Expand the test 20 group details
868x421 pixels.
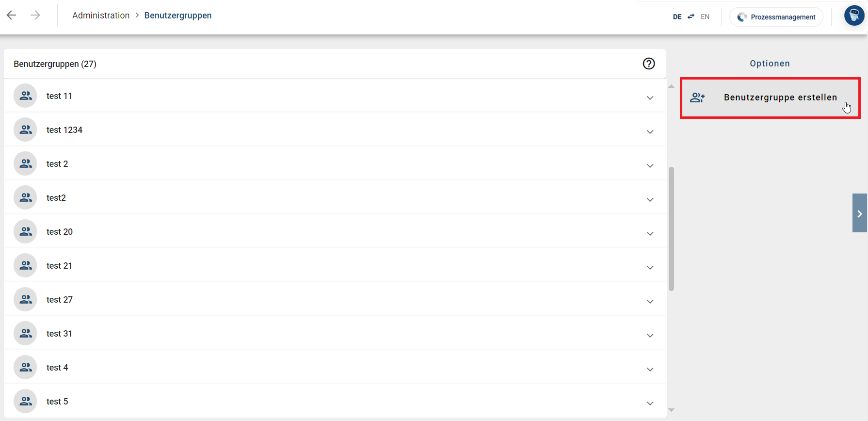(x=650, y=233)
